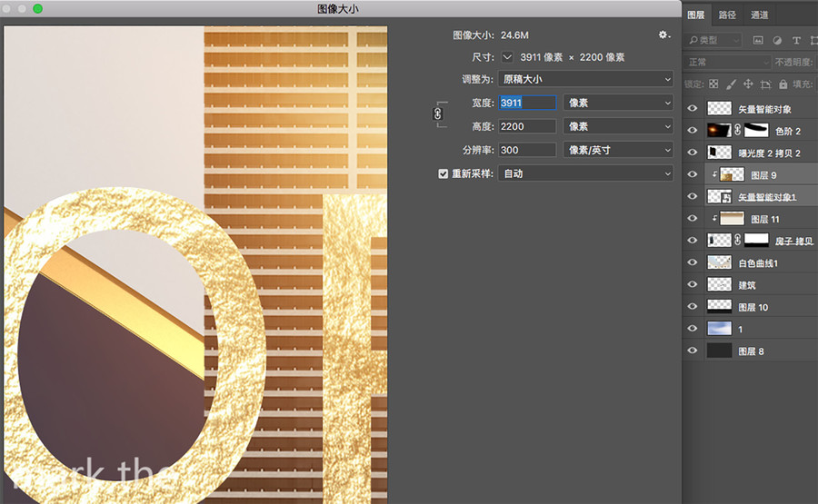Click thumbnail of 图层 11 layer

[732, 218]
